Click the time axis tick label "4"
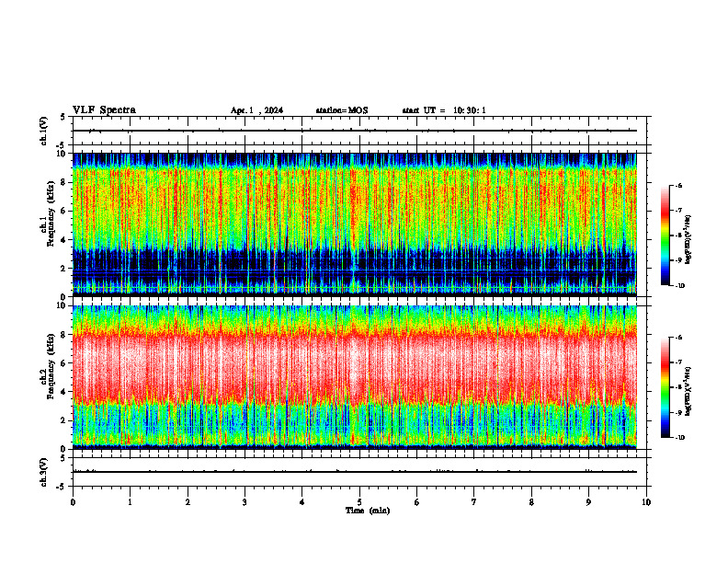This screenshot has height=563, width=728. 302,502
